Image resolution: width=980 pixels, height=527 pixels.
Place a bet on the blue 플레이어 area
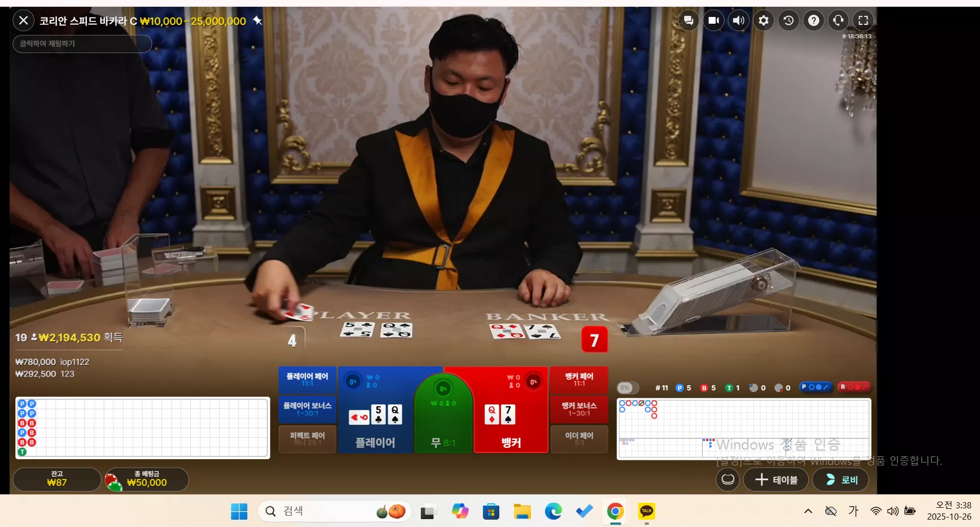coord(375,410)
